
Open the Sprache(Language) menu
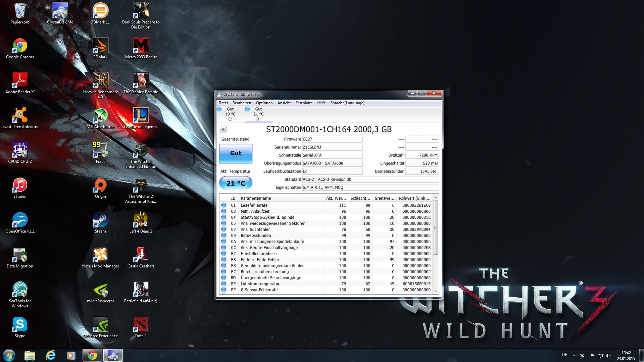click(x=347, y=103)
